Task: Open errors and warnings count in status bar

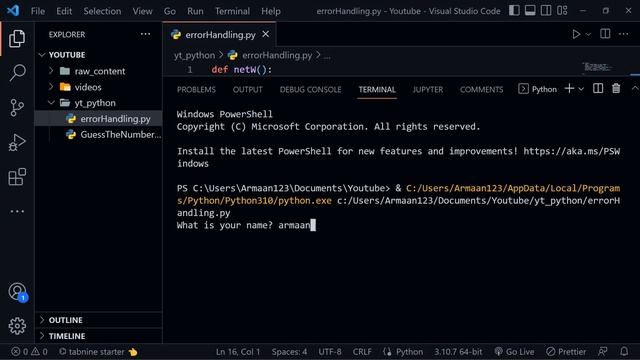Action: click(x=29, y=351)
